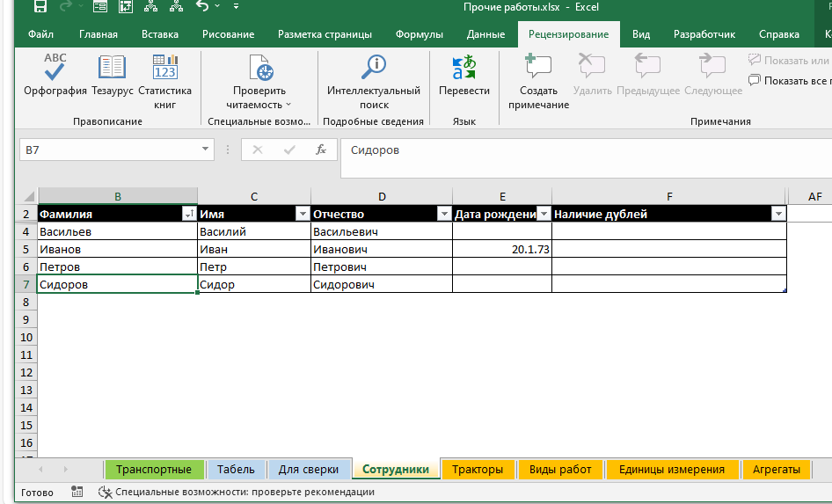The width and height of the screenshot is (832, 504).
Task: Switch to the Для сверки sheet tab
Action: coord(309,469)
